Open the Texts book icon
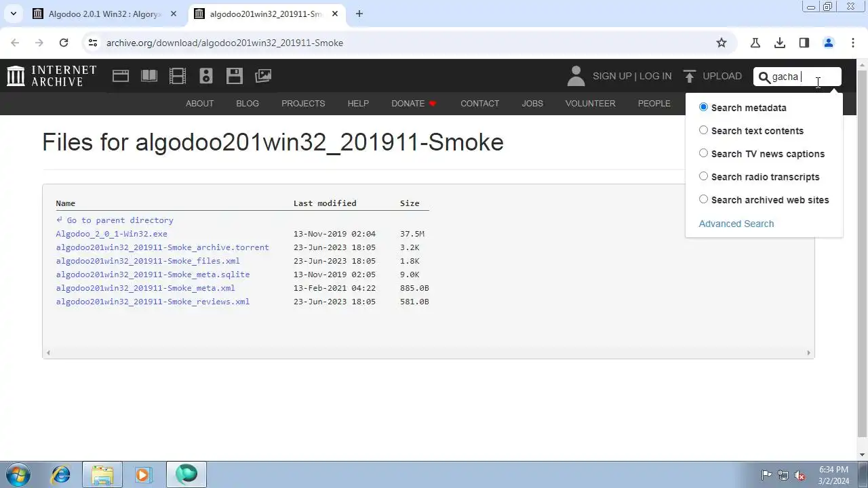The height and width of the screenshot is (488, 868). [149, 76]
